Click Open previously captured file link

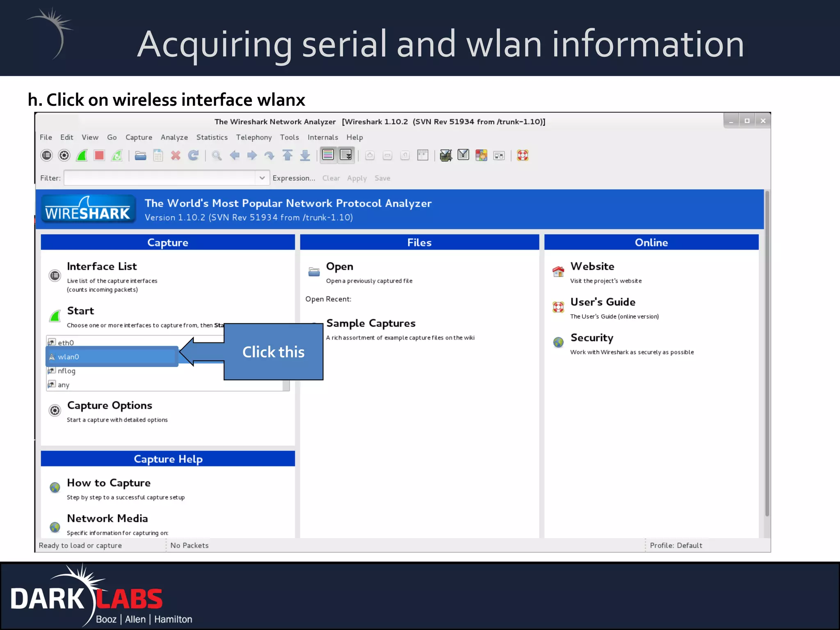(340, 267)
